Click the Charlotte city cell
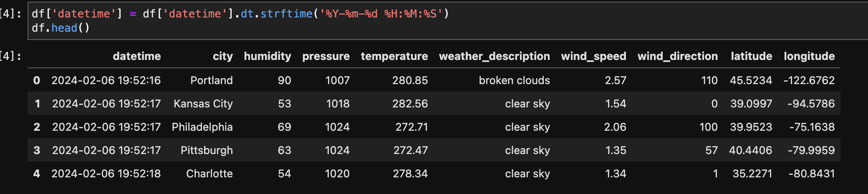The width and height of the screenshot is (868, 194). 209,174
